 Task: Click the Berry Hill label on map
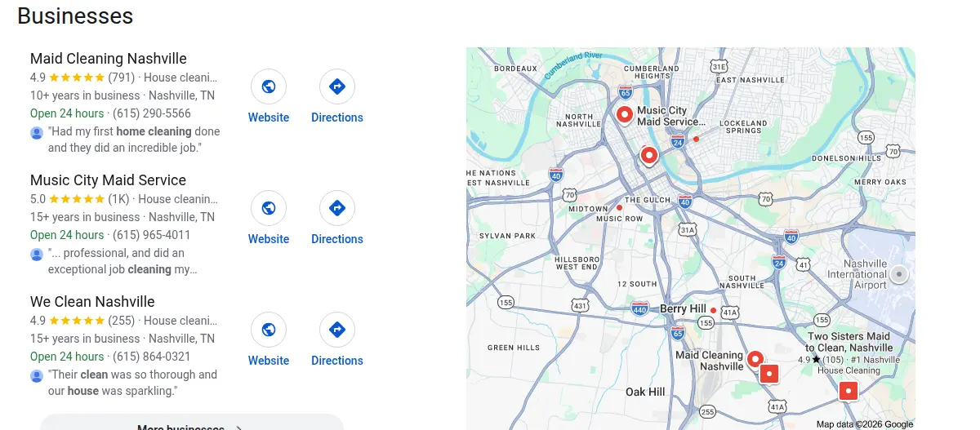pos(683,309)
